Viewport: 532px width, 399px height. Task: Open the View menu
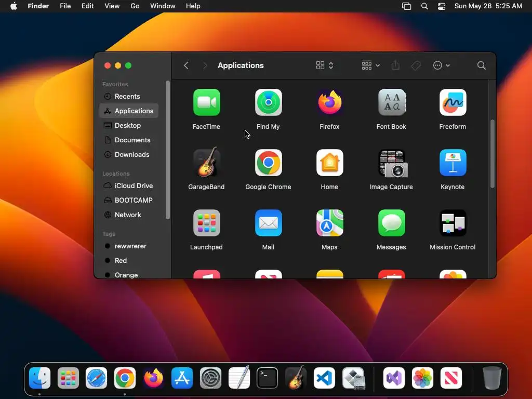(x=112, y=6)
